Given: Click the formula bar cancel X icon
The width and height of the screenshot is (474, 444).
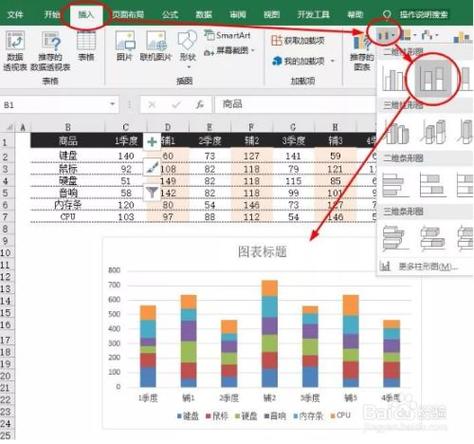Looking at the screenshot, I should coord(152,105).
